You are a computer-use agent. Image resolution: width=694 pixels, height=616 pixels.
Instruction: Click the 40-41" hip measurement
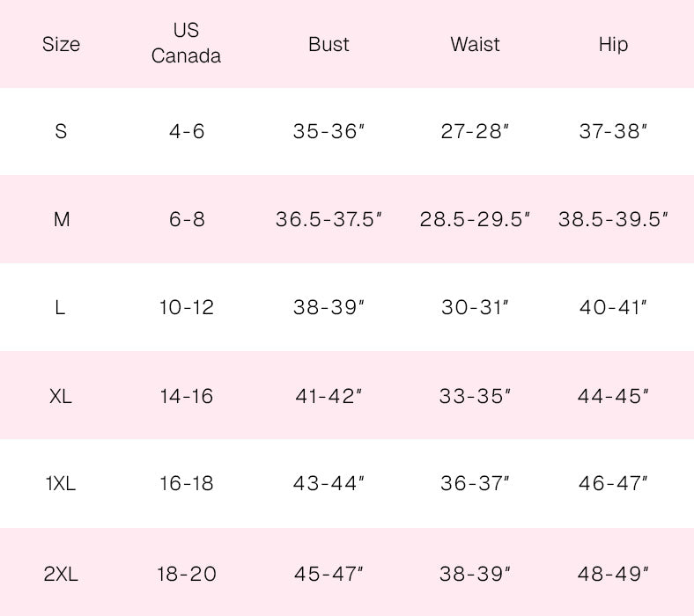pos(613,307)
